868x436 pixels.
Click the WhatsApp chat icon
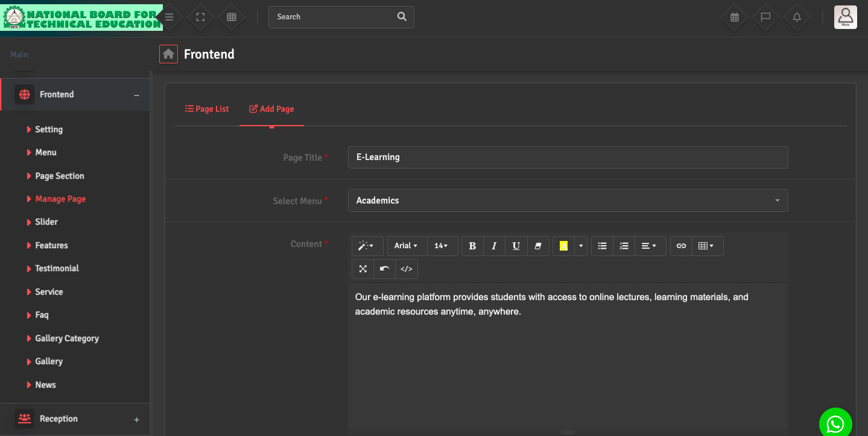[x=835, y=424]
